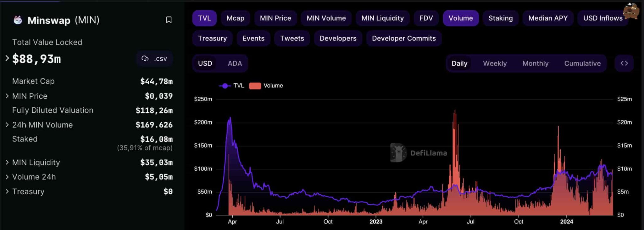This screenshot has width=644, height=230.
Task: Click the Volume red legend swatch
Action: tap(255, 86)
